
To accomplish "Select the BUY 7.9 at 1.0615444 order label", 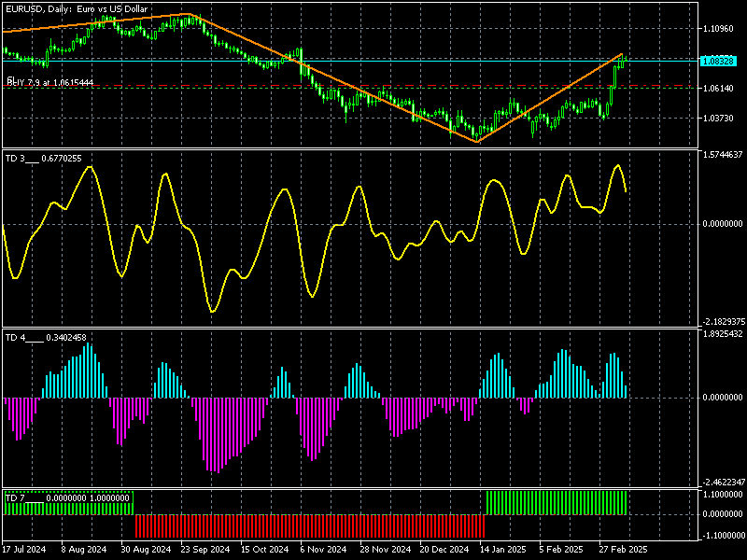I will [49, 82].
